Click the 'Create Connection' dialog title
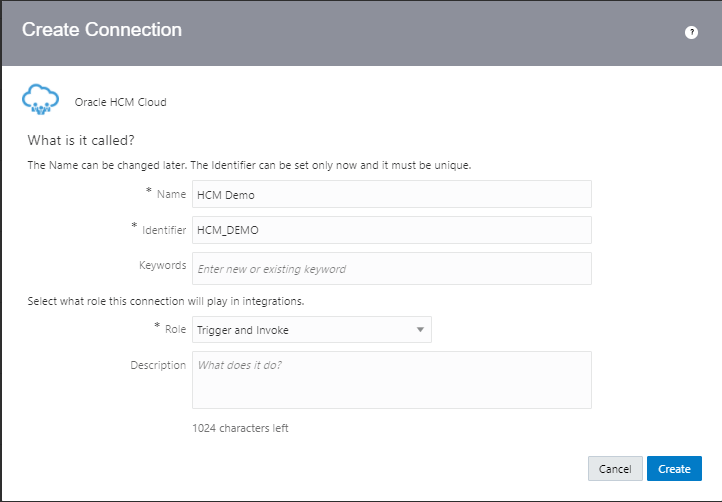Screen dimensions: 722x502 click(x=102, y=30)
